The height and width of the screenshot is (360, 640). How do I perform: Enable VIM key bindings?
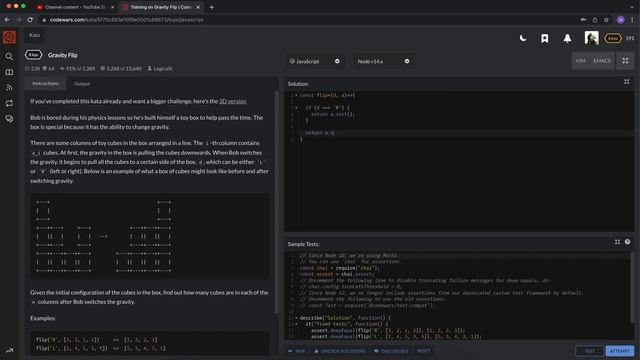[580, 61]
